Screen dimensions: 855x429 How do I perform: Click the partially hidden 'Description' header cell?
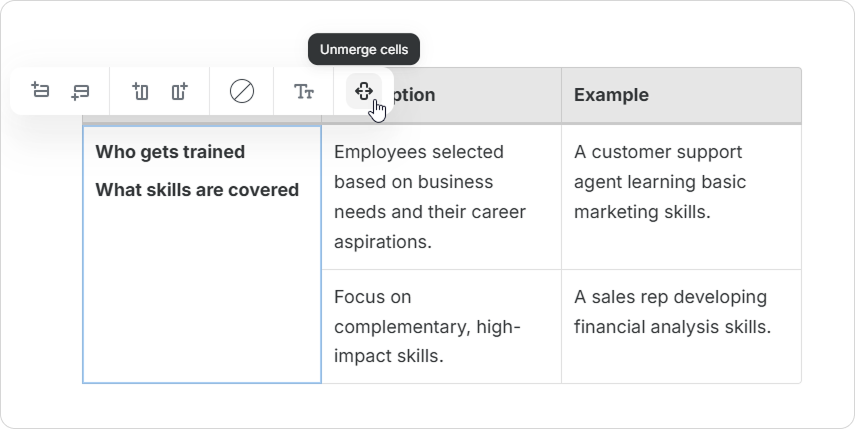(x=460, y=95)
